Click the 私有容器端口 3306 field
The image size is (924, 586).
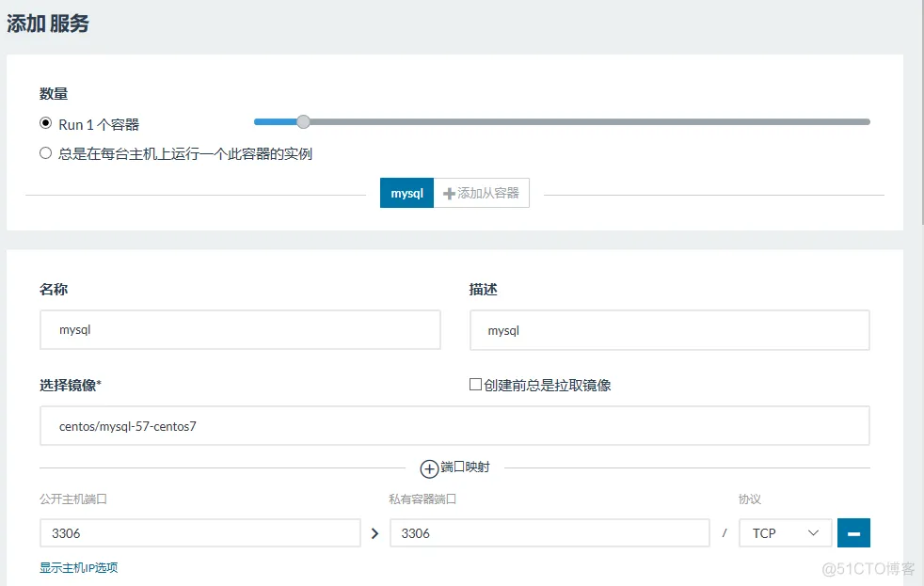(x=550, y=533)
